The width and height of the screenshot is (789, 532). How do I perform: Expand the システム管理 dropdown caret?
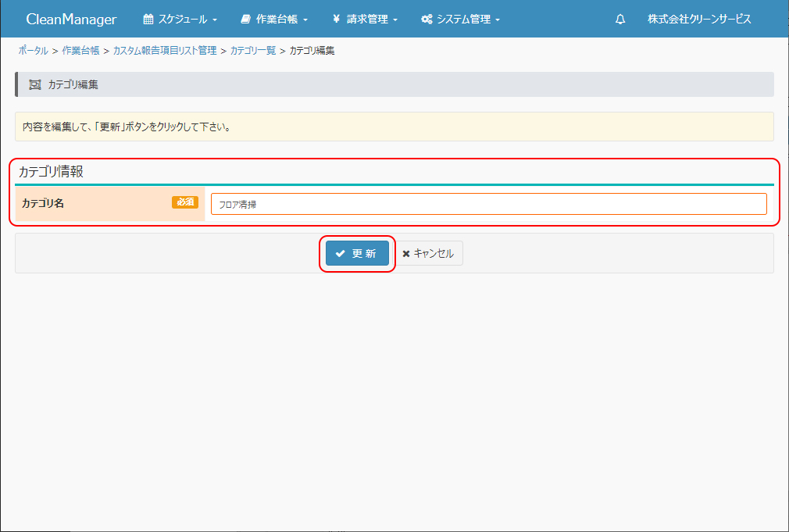tap(498, 20)
